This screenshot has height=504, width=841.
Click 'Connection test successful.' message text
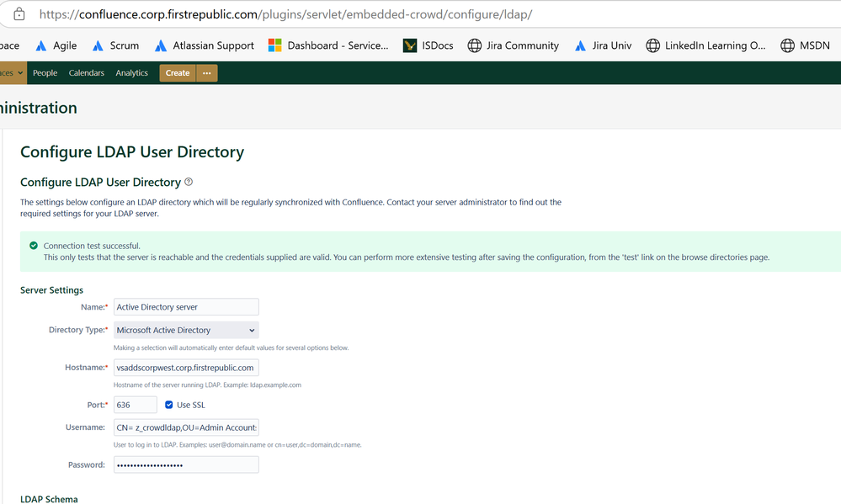pyautogui.click(x=92, y=246)
